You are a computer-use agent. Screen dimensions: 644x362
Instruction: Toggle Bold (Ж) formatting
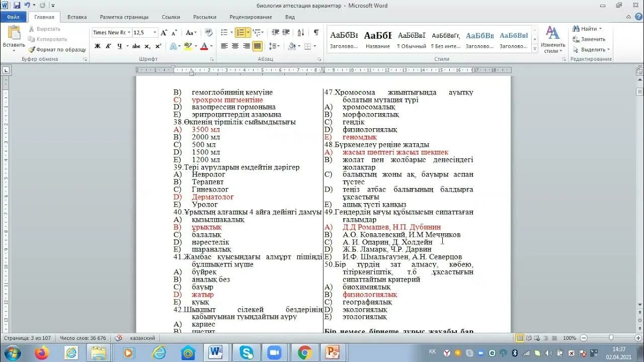tap(97, 46)
